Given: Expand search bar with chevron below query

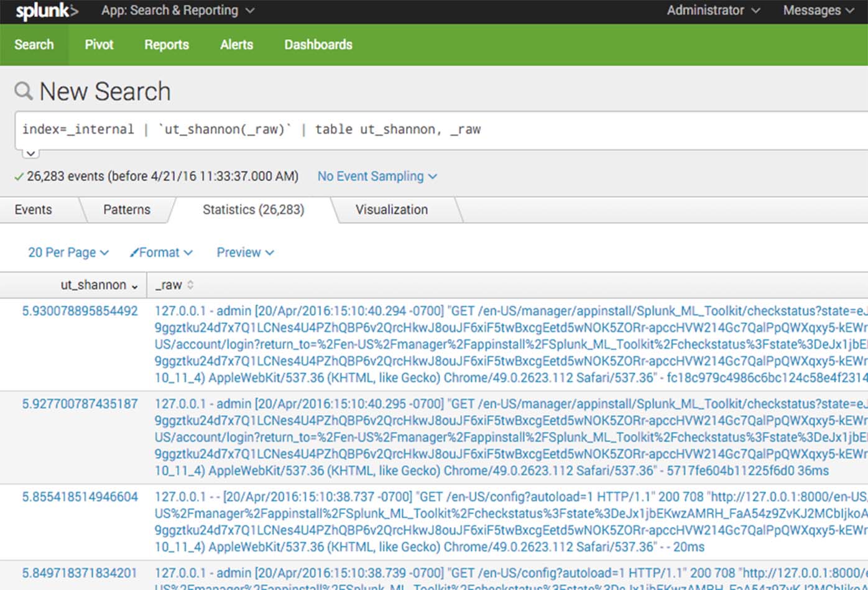Looking at the screenshot, I should pyautogui.click(x=30, y=153).
